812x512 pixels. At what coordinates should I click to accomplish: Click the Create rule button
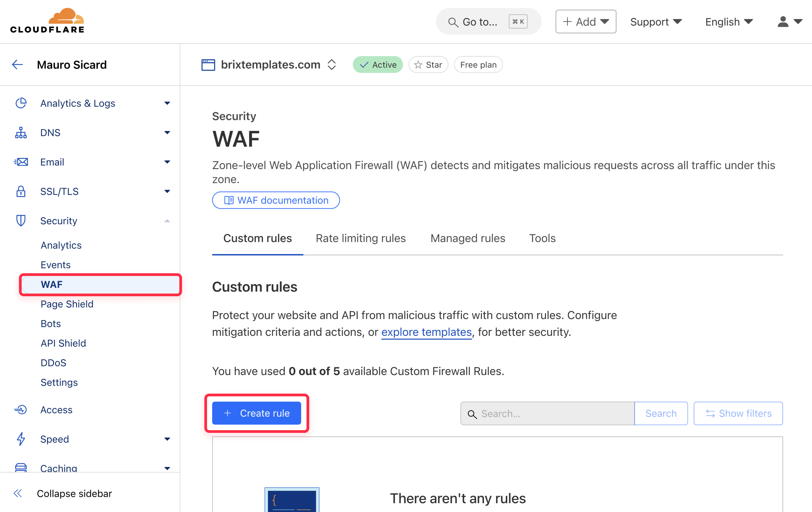tap(256, 413)
